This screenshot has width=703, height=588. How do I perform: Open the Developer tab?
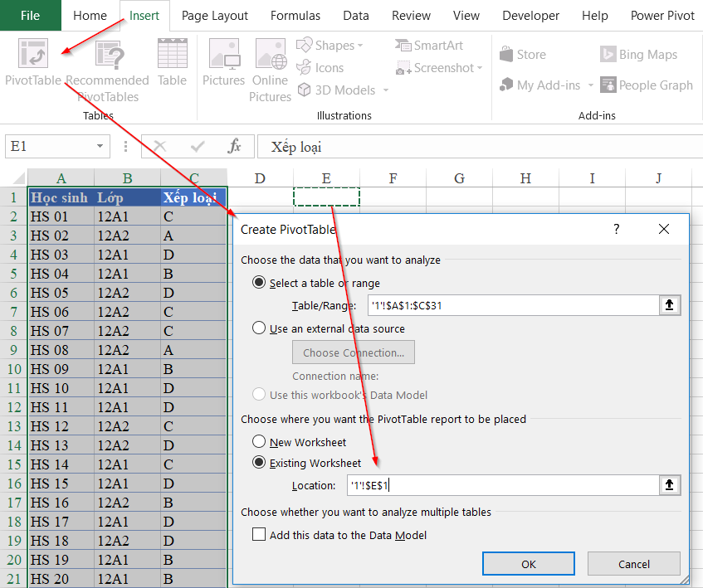531,15
